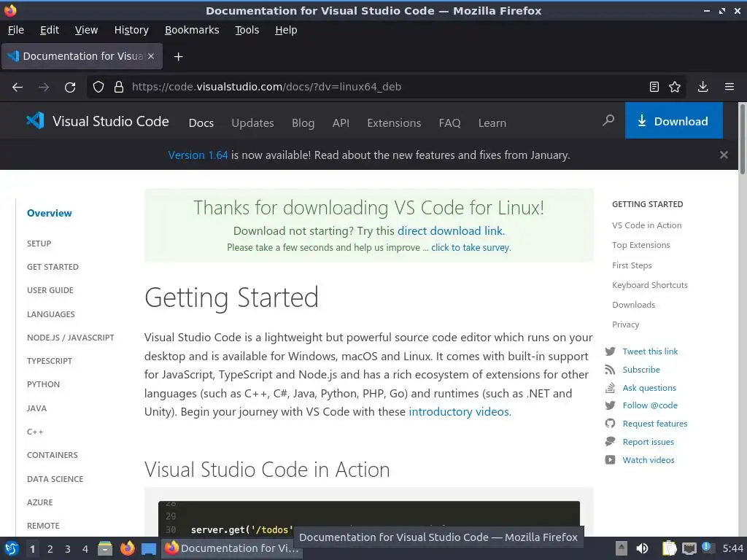Image resolution: width=747 pixels, height=560 pixels.
Task: Click the page vertical scrollbar thumb
Action: click(742, 139)
